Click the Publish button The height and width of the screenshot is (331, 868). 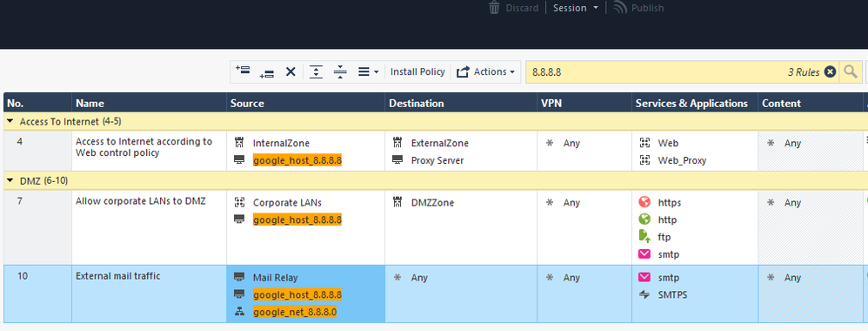point(638,8)
